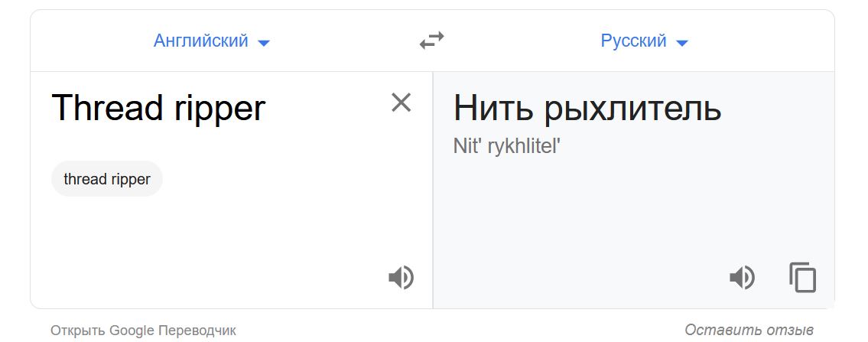Copy the translation to clipboard
Screen dimensions: 868x342
pyautogui.click(x=802, y=277)
